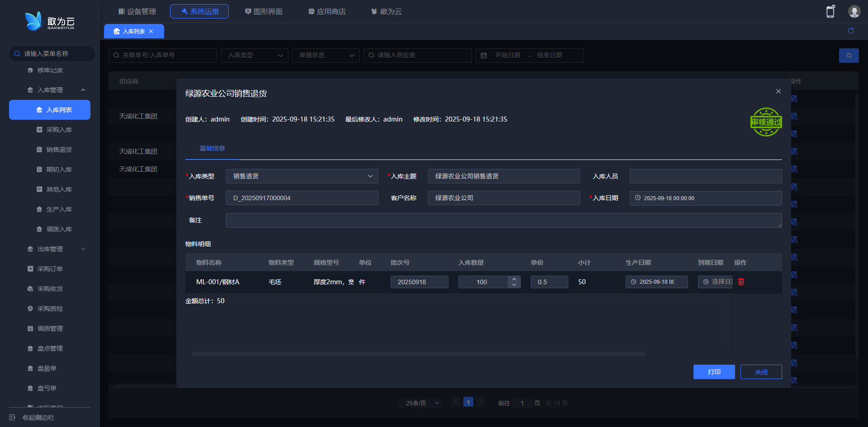This screenshot has height=427, width=868.
Task: Click the 客户名称 input field
Action: 504,198
